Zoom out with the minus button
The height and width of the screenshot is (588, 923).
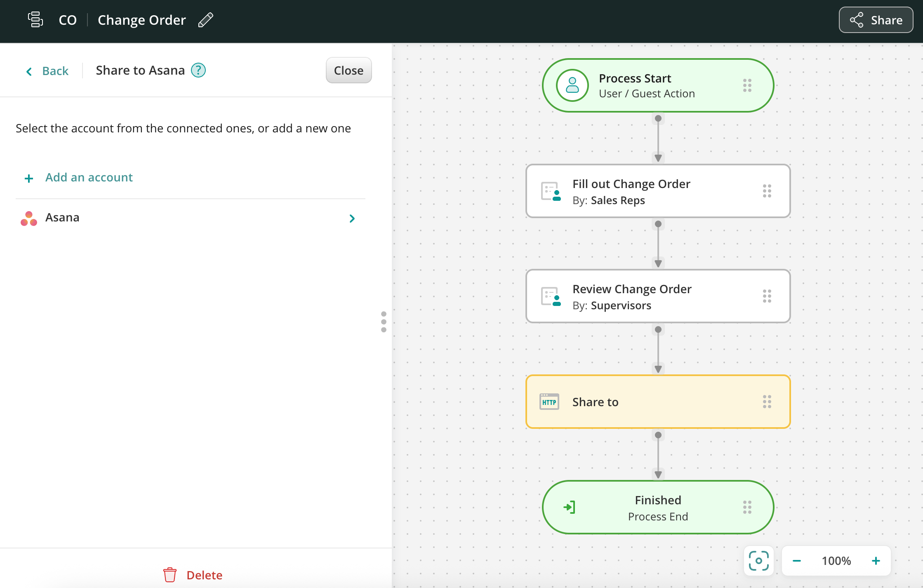796,561
